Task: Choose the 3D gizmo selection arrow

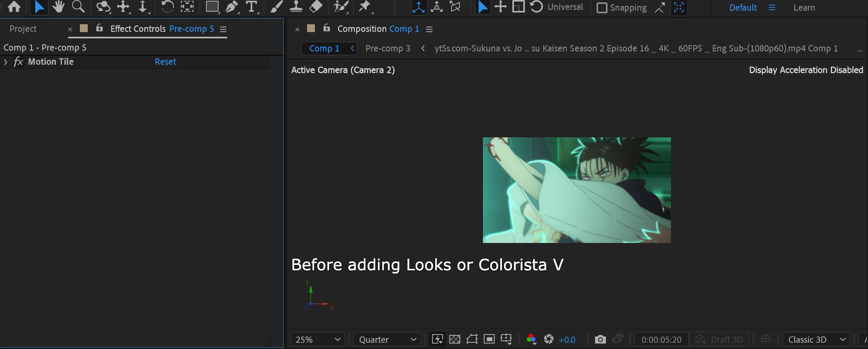Action: (483, 7)
